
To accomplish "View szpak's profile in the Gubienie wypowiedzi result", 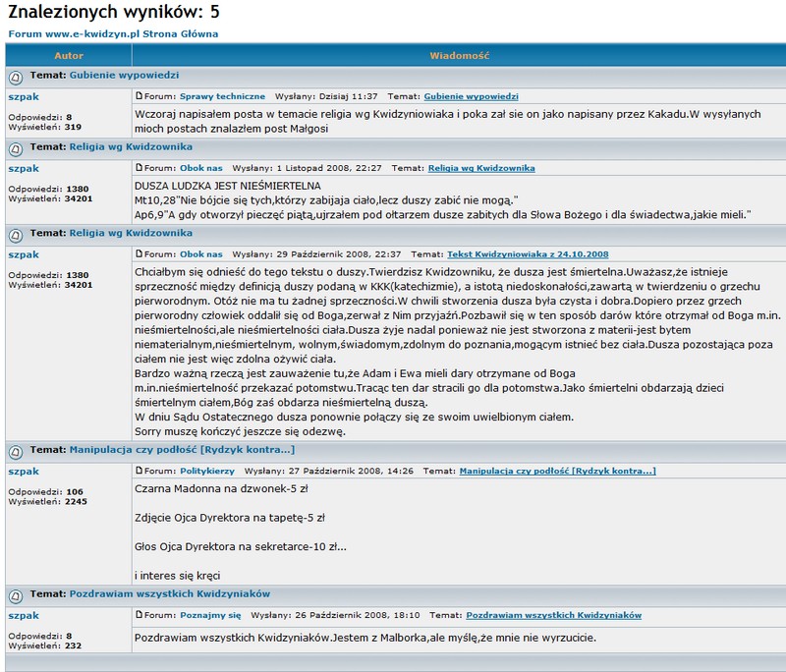I will point(24,97).
